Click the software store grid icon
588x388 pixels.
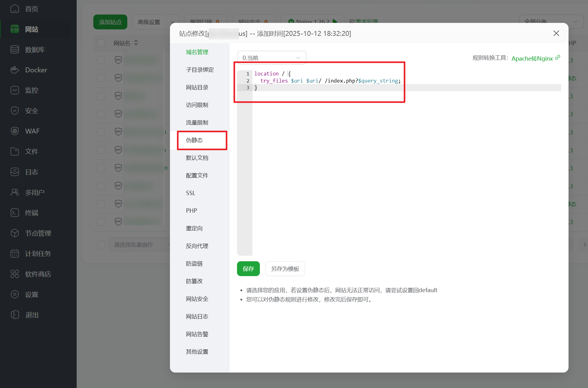pyautogui.click(x=15, y=274)
